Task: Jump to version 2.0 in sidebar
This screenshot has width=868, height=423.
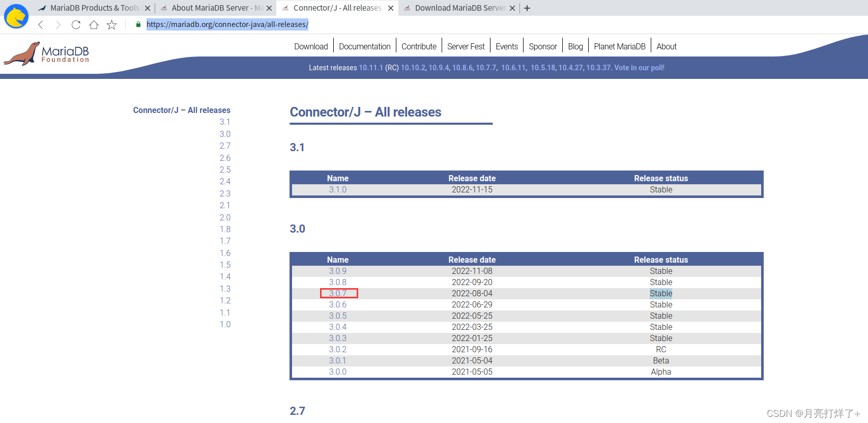Action: click(x=225, y=217)
